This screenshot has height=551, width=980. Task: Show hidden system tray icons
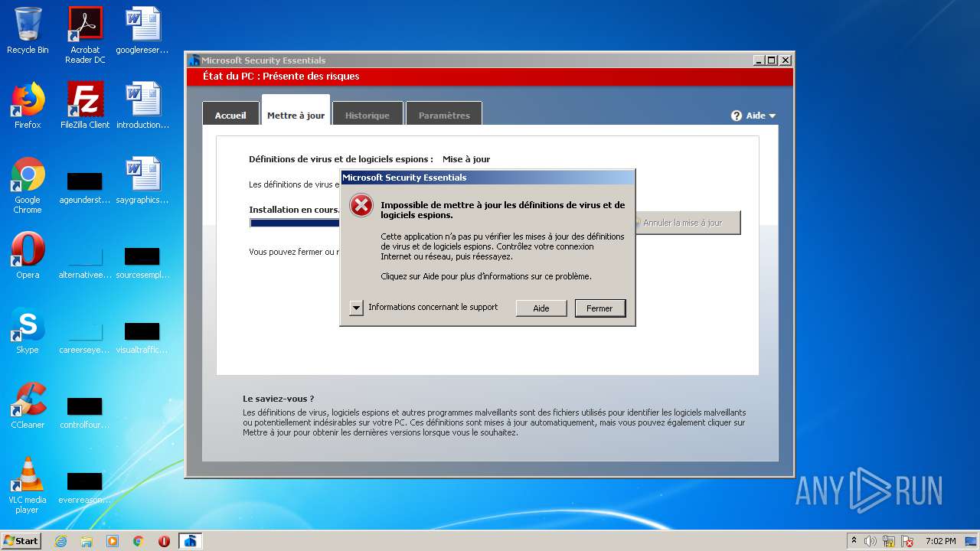tap(854, 541)
